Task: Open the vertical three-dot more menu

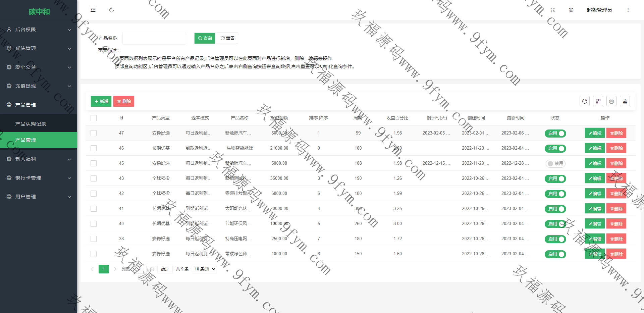Action: click(628, 10)
